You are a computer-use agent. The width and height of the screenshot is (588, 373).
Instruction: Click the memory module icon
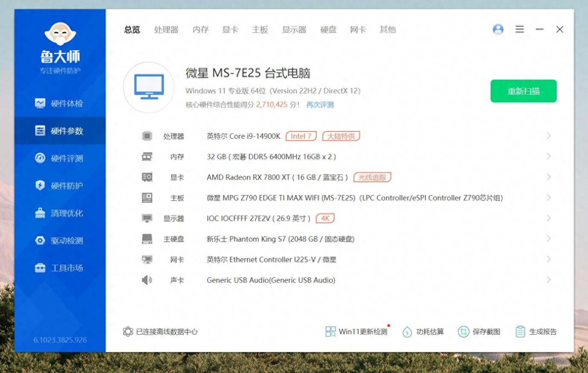[147, 157]
